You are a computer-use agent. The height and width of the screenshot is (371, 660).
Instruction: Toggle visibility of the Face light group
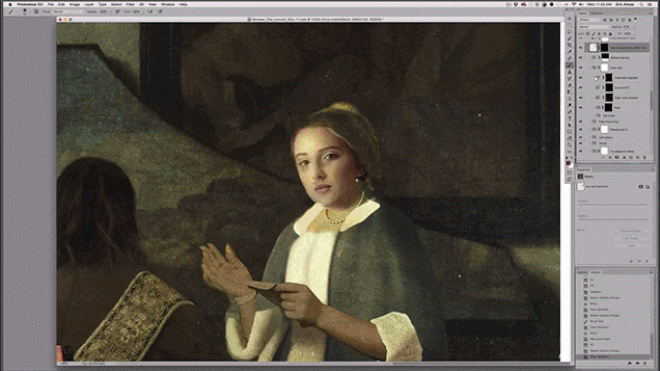(x=581, y=67)
